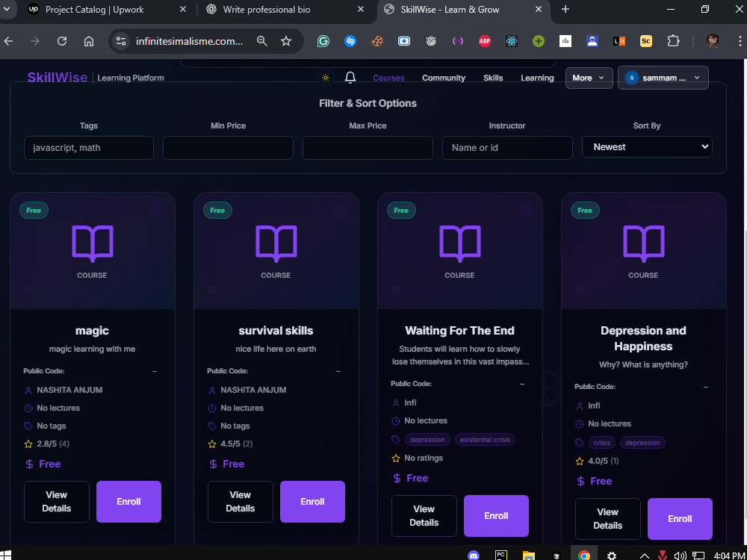Open the Chrome extensions puzzle icon
The image size is (747, 560).
click(673, 41)
